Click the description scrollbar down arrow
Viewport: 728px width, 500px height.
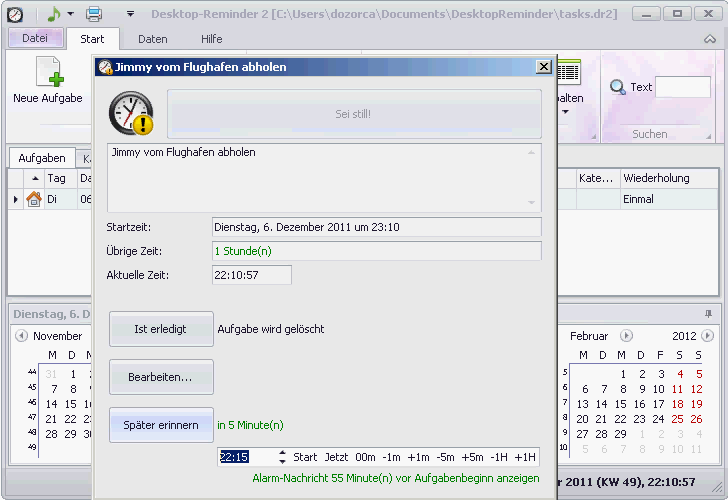click(x=532, y=202)
